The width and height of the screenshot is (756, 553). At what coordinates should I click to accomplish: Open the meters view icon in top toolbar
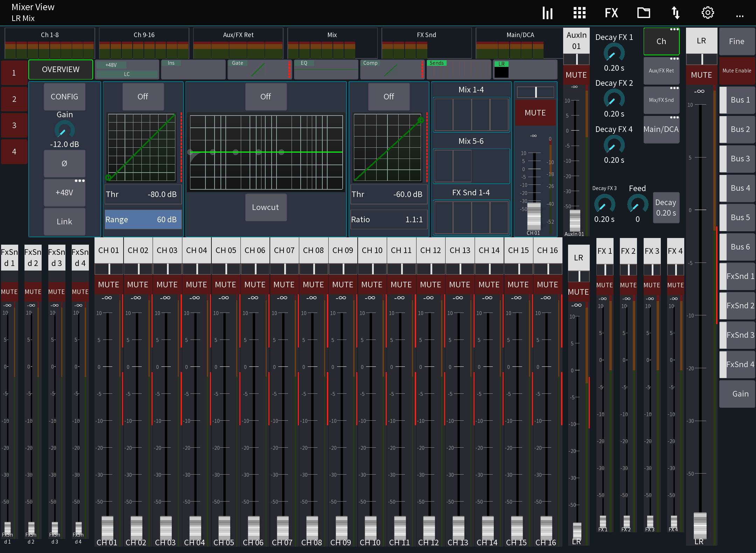[x=547, y=13]
